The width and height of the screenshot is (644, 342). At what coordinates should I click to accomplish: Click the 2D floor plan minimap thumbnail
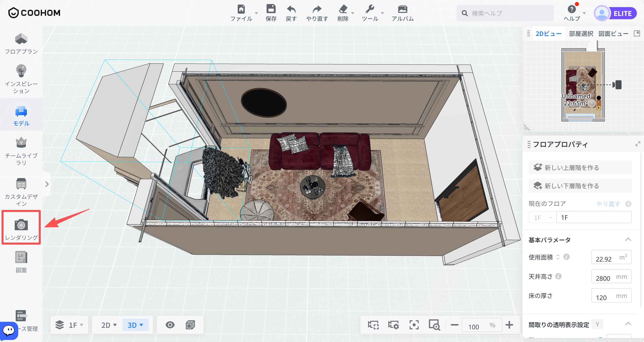pyautogui.click(x=583, y=85)
